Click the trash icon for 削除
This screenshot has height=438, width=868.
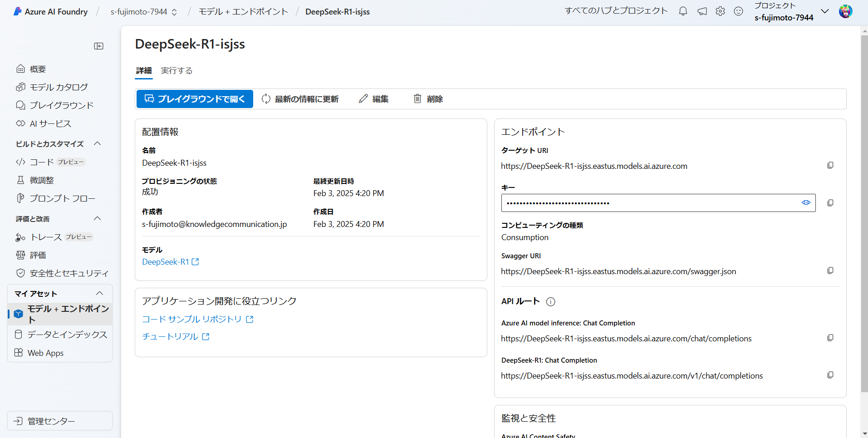417,99
